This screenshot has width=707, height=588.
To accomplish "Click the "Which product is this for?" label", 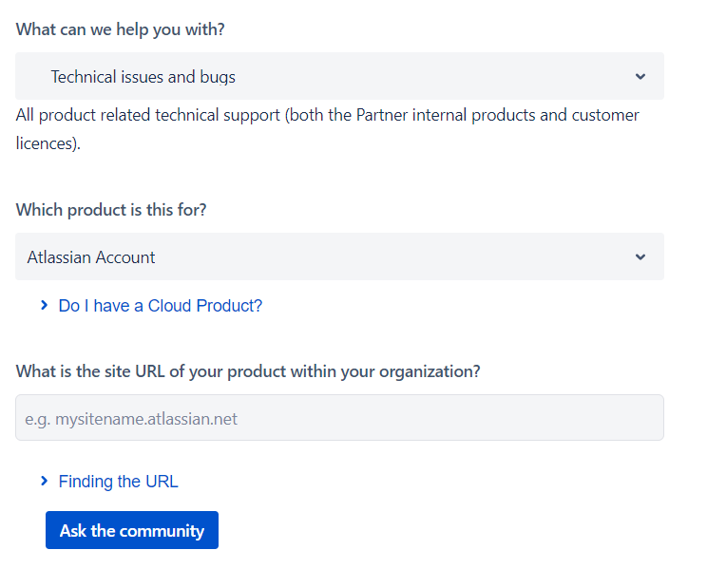I will pyautogui.click(x=111, y=210).
